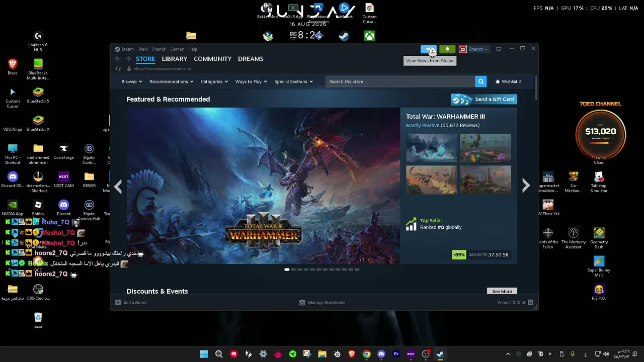Reload the Steam store page
644x362 pixels.
[118, 69]
